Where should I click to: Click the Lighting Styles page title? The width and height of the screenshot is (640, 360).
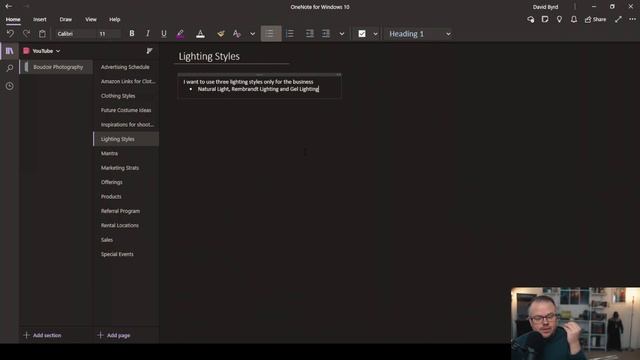209,56
